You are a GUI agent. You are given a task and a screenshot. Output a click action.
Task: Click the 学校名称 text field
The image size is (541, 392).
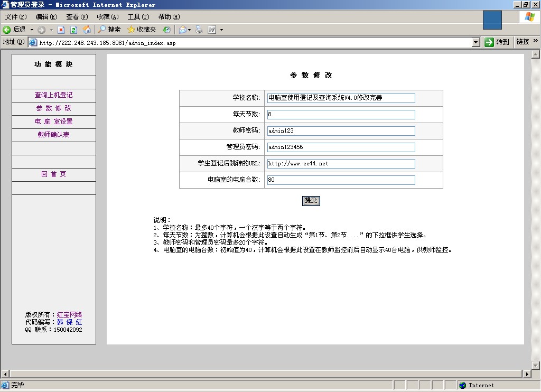coord(341,98)
